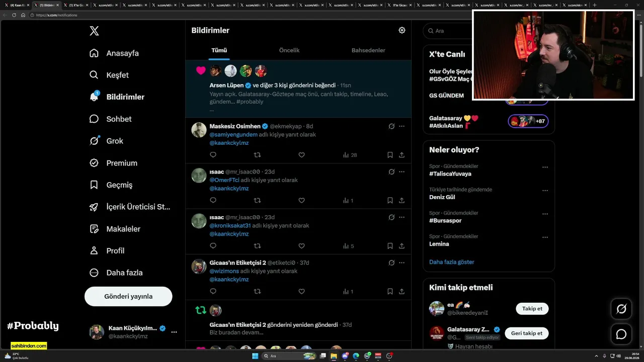Repost Maskesiz Osimhen's post

click(x=257, y=155)
